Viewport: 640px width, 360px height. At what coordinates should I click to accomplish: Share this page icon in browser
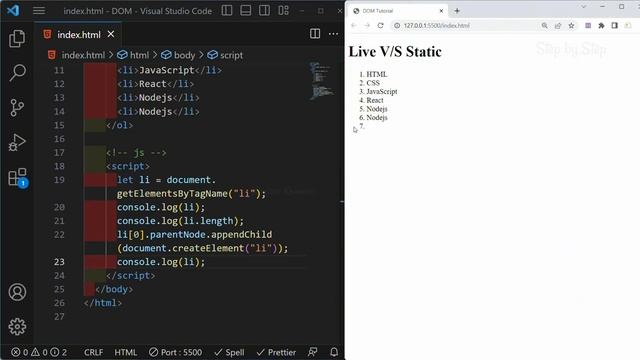(558, 25)
